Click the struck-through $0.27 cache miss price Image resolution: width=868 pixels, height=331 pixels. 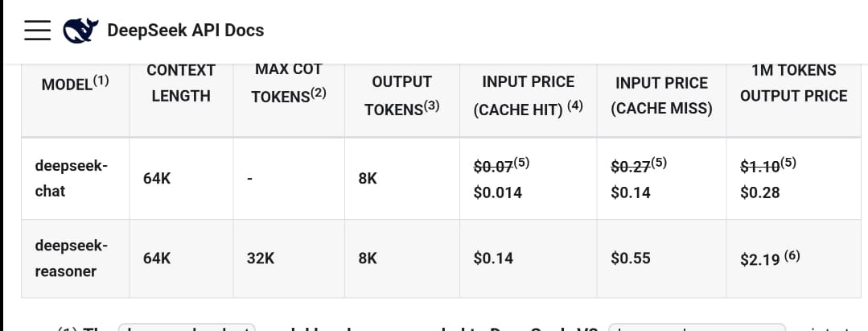coord(631,166)
